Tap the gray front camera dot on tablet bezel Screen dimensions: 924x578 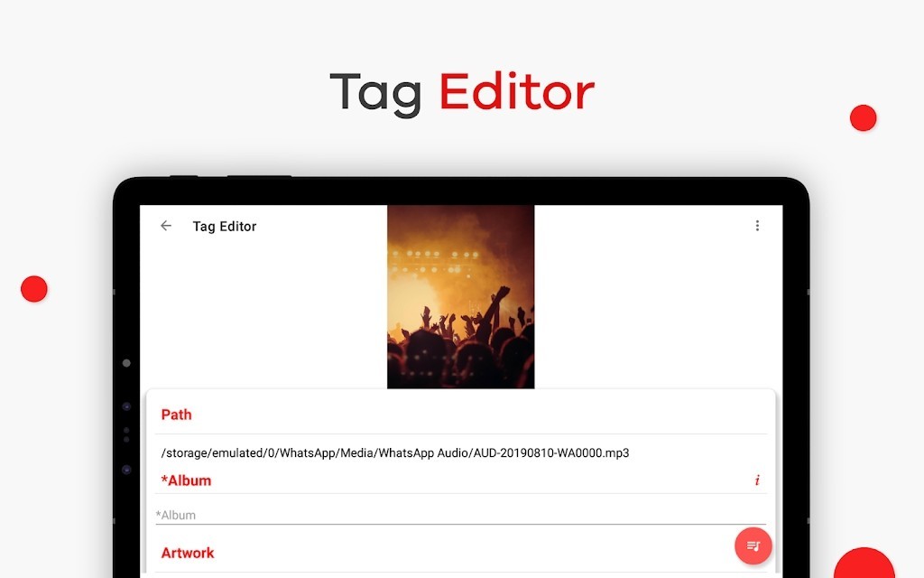pos(126,363)
